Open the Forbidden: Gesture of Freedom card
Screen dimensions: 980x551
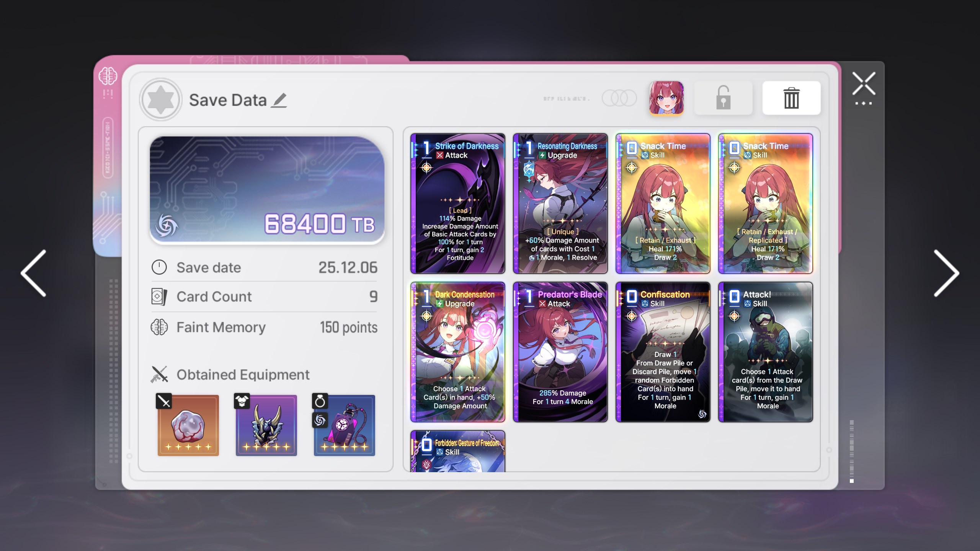point(457,452)
